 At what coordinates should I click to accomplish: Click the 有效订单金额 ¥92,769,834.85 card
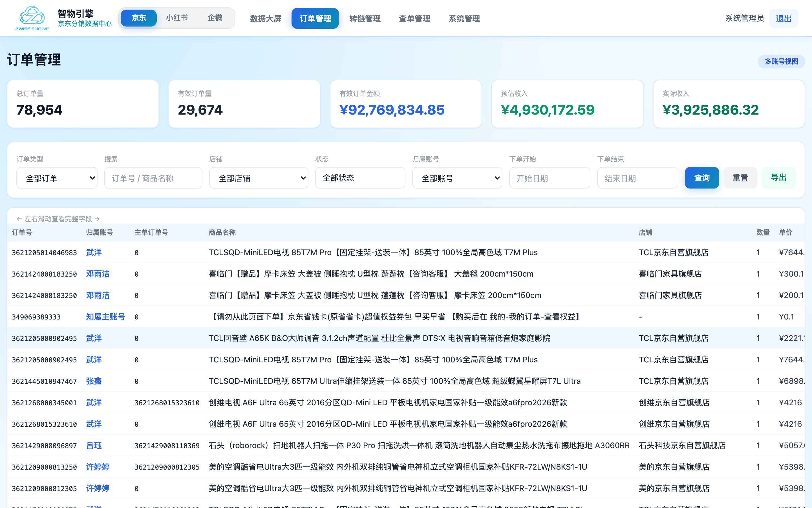click(406, 104)
